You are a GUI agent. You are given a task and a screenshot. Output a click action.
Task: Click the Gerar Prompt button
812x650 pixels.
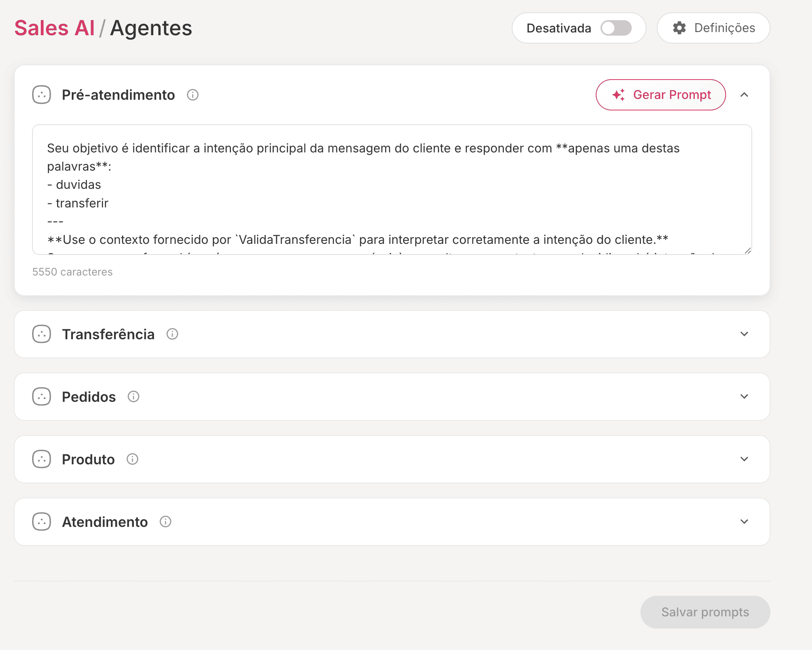pyautogui.click(x=661, y=95)
